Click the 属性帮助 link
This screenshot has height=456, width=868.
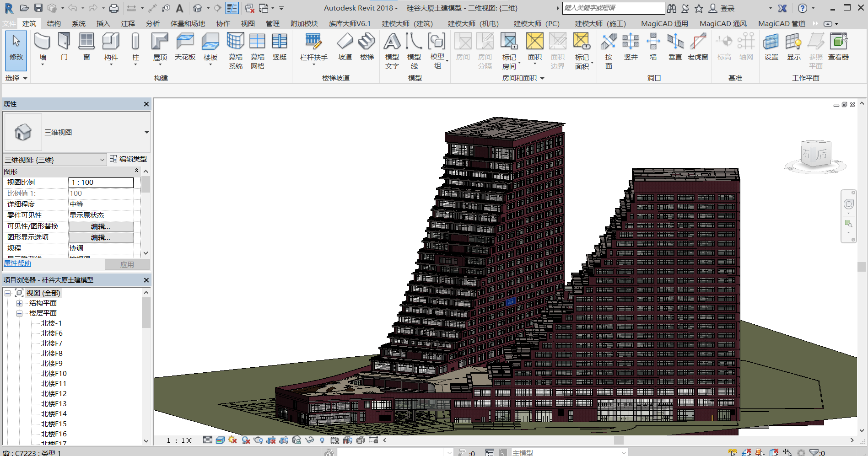pyautogui.click(x=17, y=263)
